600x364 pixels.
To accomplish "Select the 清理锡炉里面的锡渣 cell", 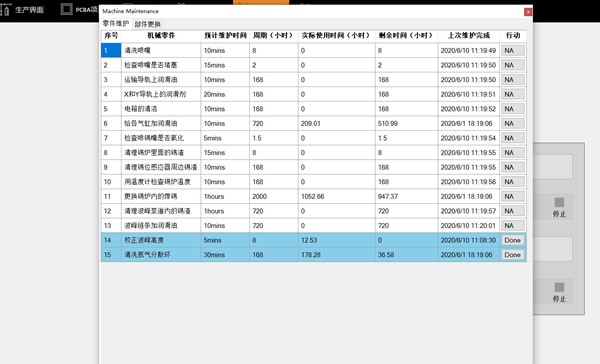I will coord(161,153).
